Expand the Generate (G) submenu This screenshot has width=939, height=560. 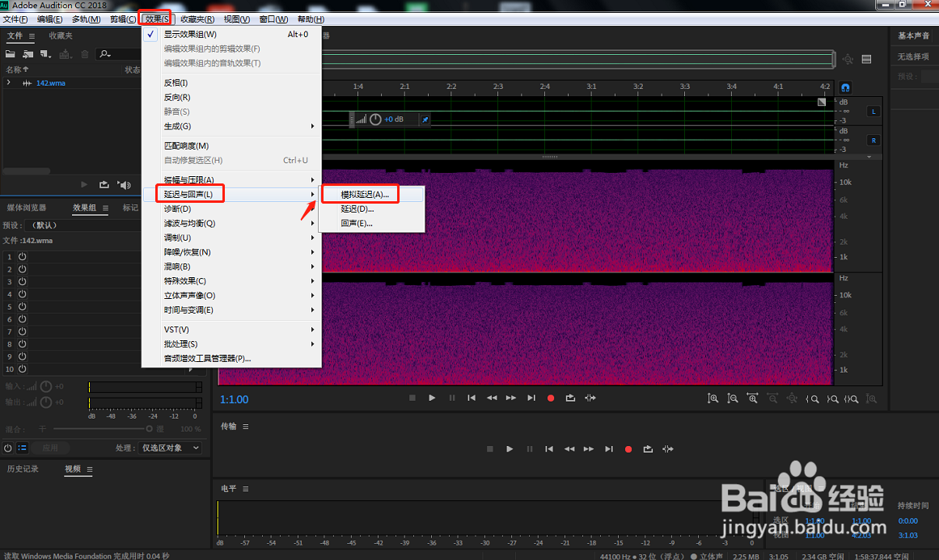coord(231,126)
